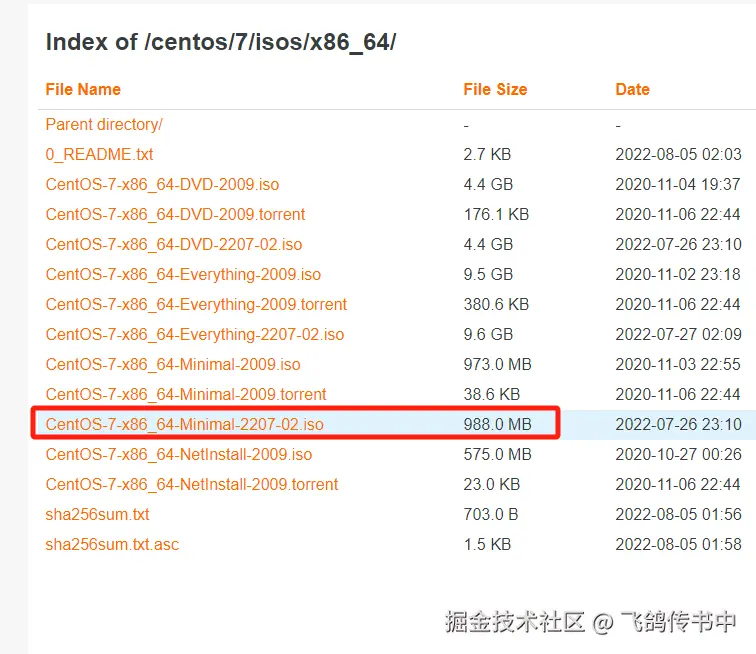The width and height of the screenshot is (756, 654).
Task: Open sha256sum.txt.asc file
Action: click(112, 544)
